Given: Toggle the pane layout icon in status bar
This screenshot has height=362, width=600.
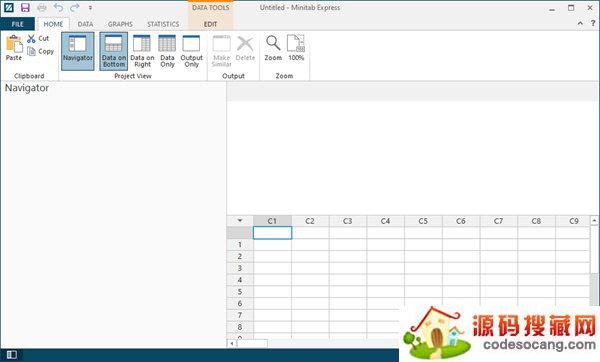Looking at the screenshot, I should (11, 355).
